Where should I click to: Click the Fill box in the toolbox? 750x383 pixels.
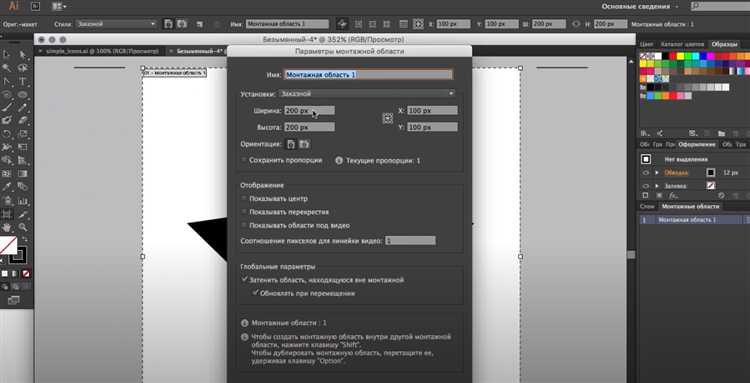(x=8, y=245)
